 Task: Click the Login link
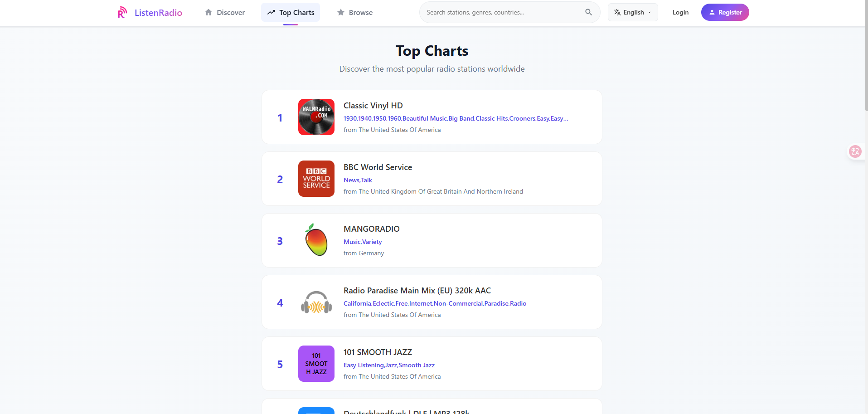680,12
